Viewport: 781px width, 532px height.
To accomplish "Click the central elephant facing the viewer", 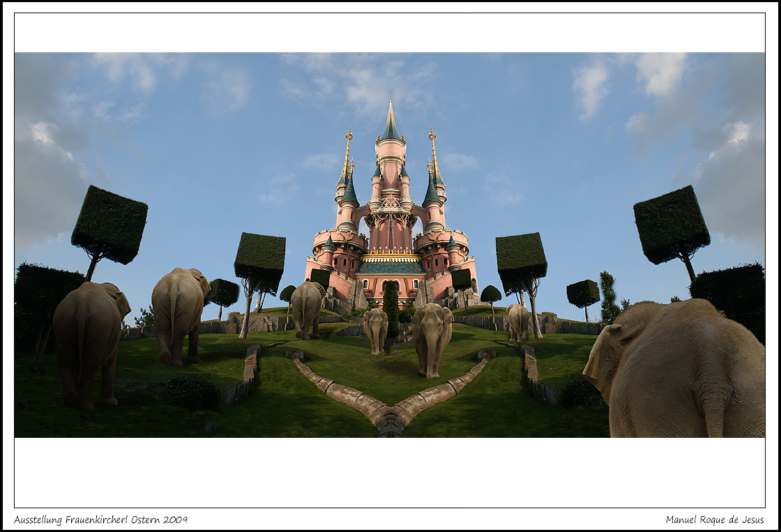I will 432,336.
